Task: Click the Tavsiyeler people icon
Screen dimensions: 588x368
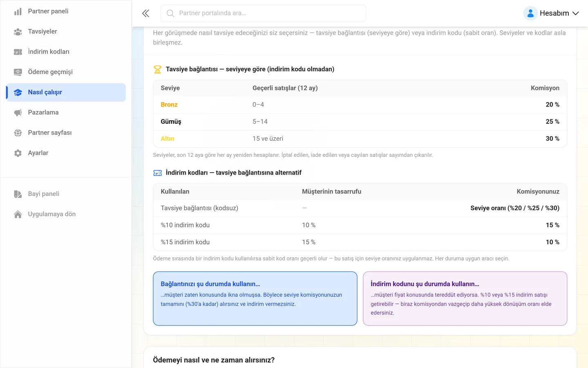Action: coord(18,31)
